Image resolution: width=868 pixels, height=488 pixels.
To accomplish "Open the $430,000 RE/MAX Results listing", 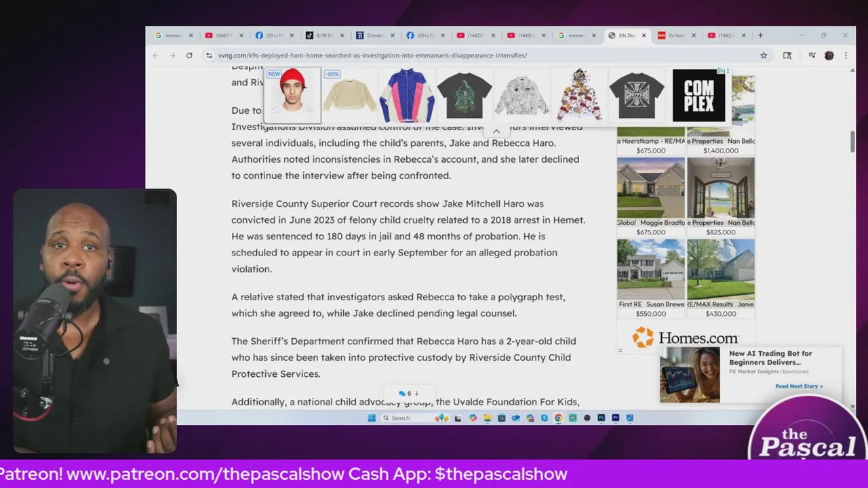I will coord(721,278).
